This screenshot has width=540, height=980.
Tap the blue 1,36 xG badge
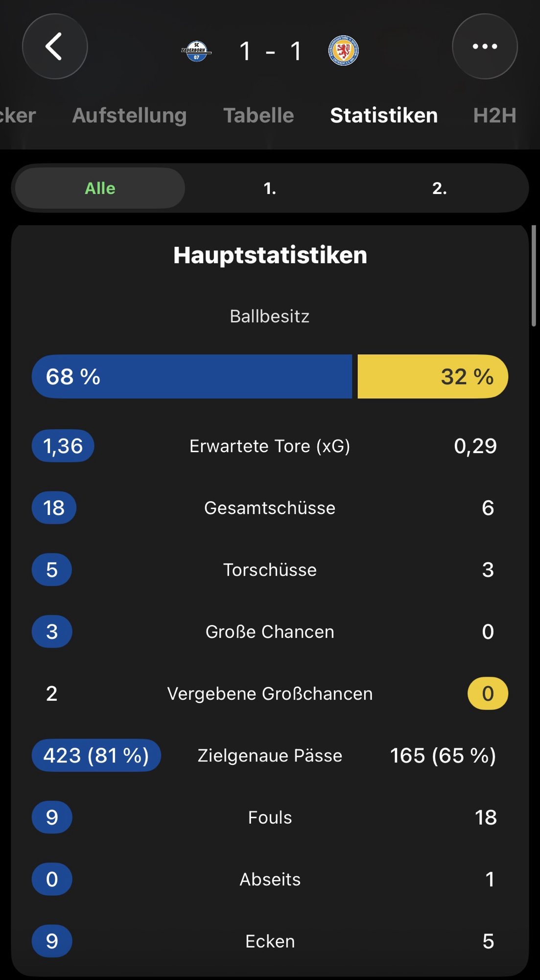pos(63,446)
